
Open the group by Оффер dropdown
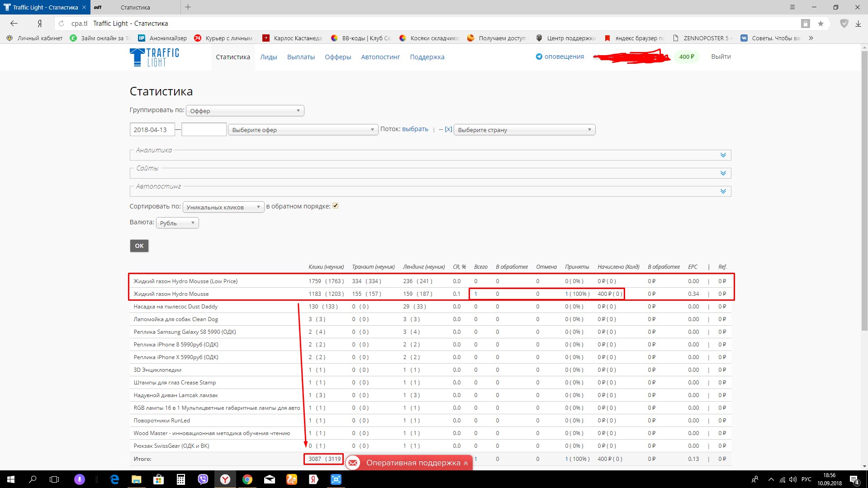245,111
